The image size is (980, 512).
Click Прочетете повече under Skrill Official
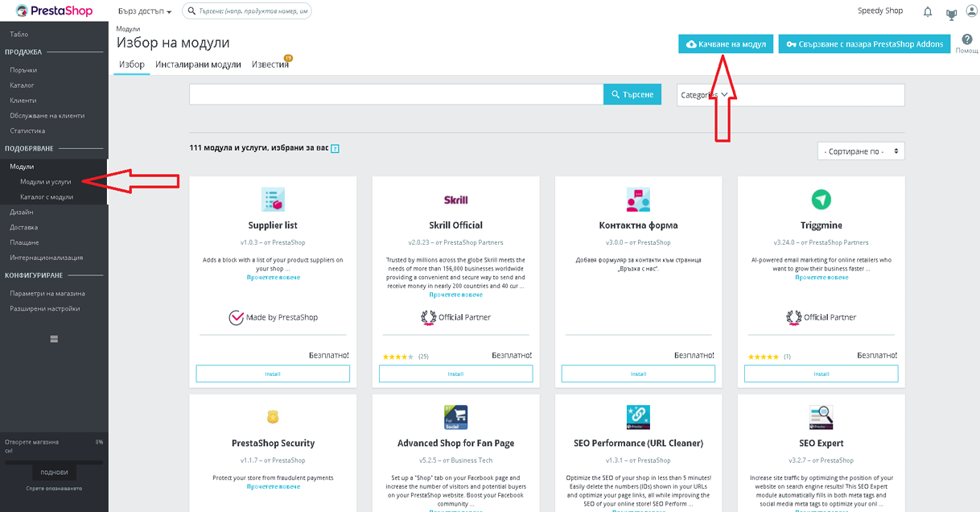tap(455, 295)
